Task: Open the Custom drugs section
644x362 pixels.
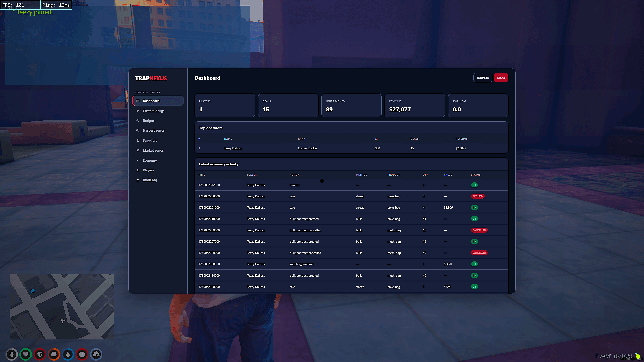Action: (x=158, y=111)
